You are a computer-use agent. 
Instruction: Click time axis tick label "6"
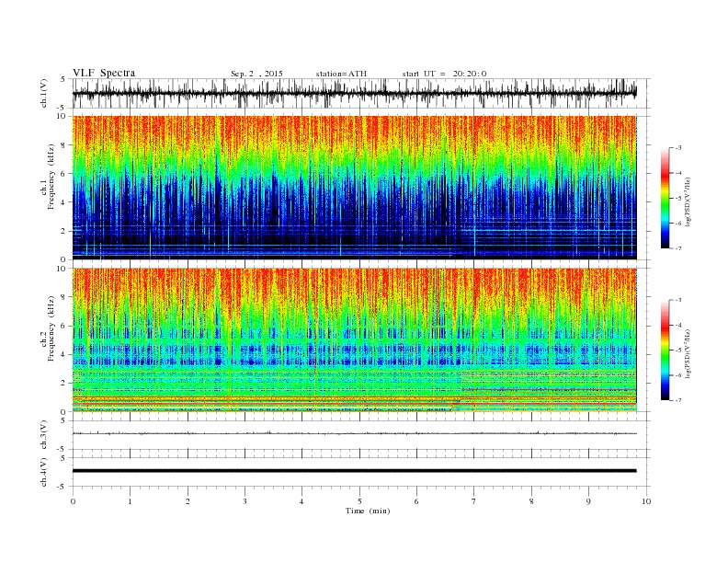click(416, 501)
